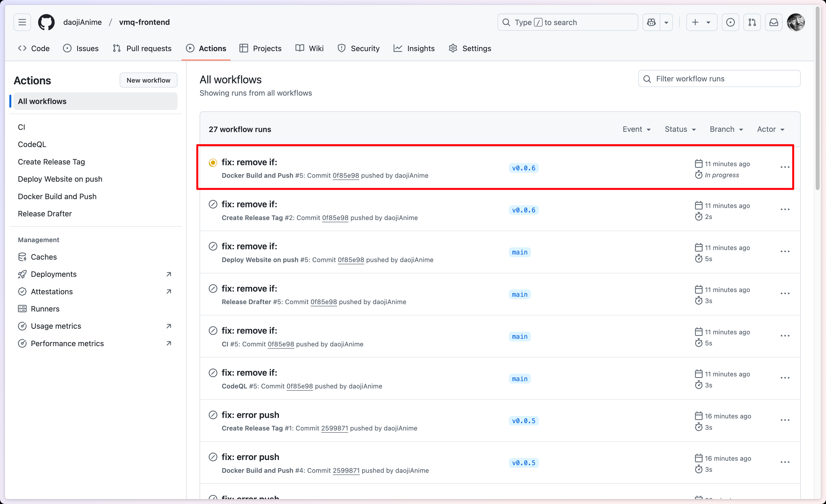Open more options for Docker Build and Push #5
Viewport: 826px width, 504px height.
point(785,167)
